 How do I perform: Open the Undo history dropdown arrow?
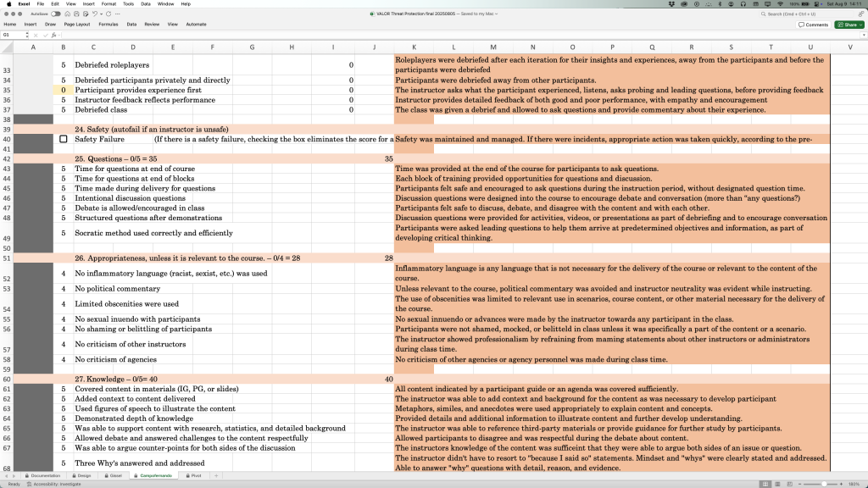point(101,14)
